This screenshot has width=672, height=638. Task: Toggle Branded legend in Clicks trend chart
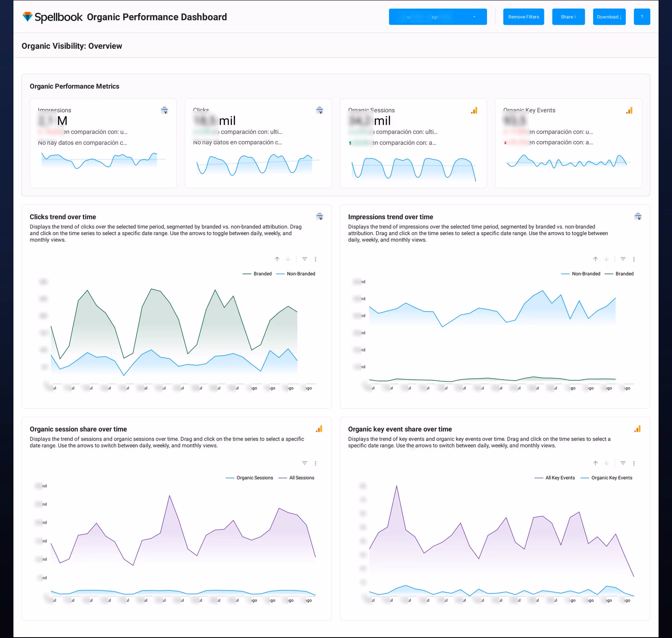[x=257, y=274]
